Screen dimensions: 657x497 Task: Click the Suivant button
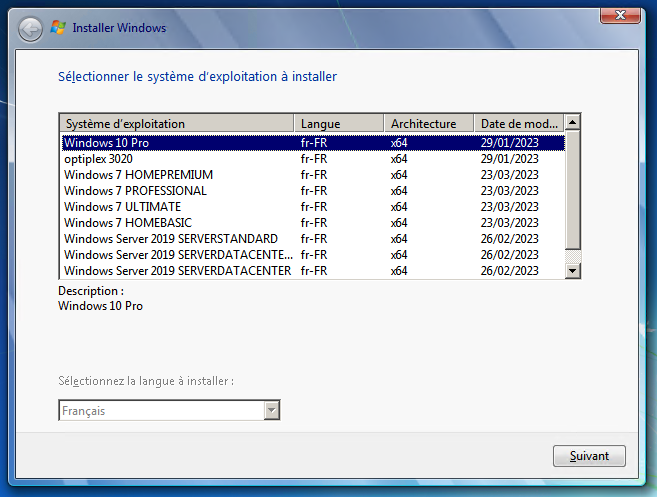point(589,456)
